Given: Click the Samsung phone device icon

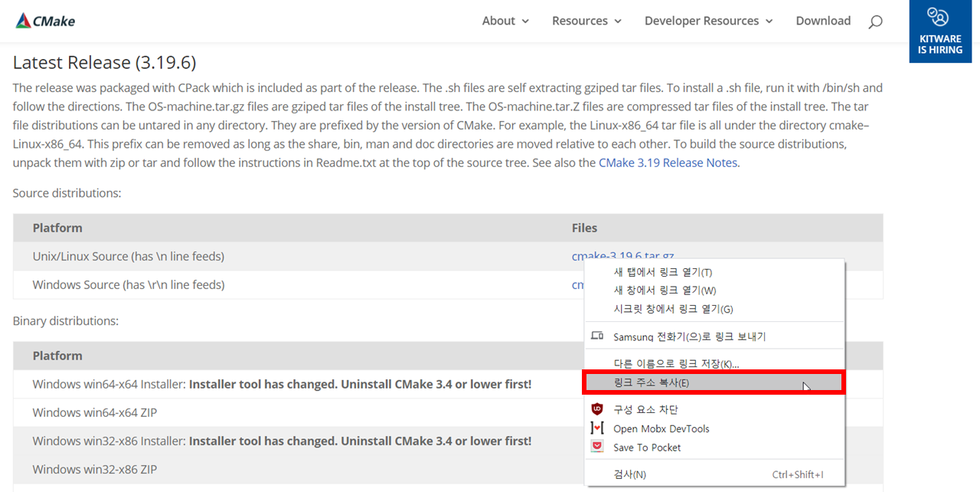Looking at the screenshot, I should point(598,336).
